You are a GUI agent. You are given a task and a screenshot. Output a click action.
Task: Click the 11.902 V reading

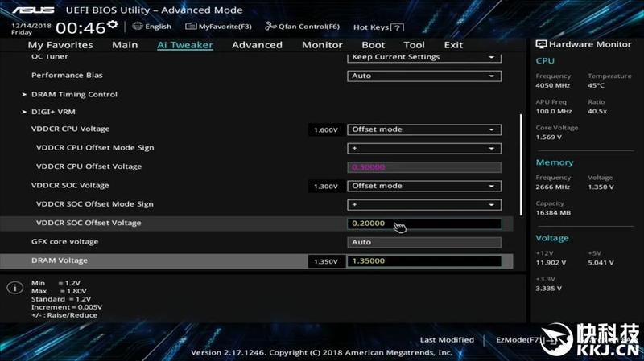tap(551, 263)
